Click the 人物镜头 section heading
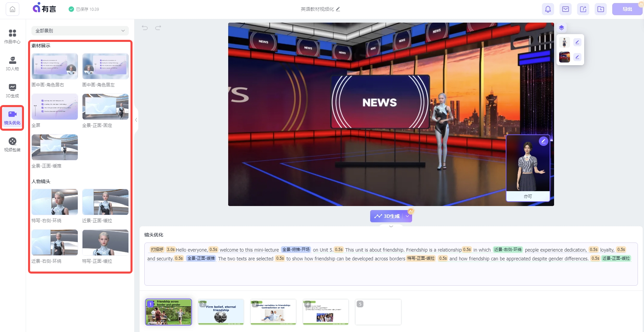Screen dimensions: 644x332 tap(41, 181)
